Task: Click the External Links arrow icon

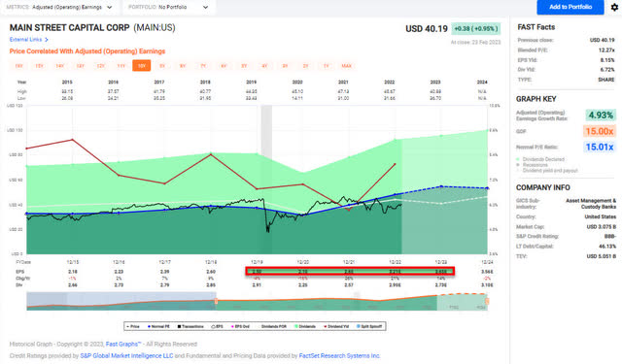Action: (x=47, y=40)
